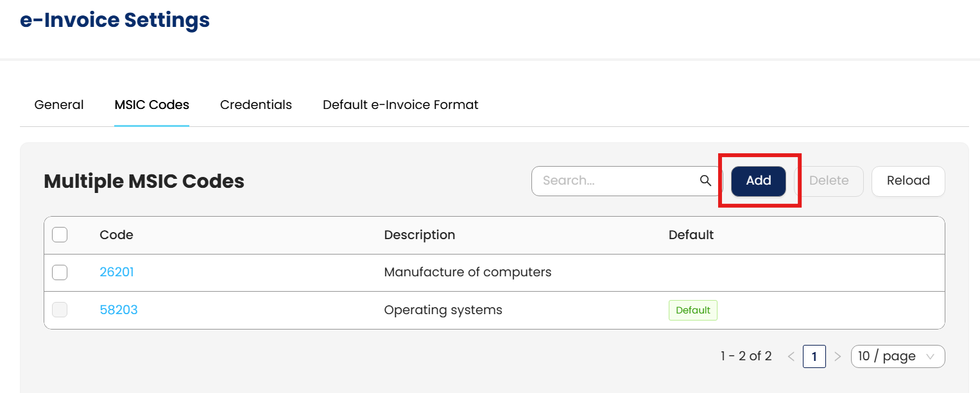Go to the previous page arrow
Image resolution: width=980 pixels, height=393 pixels.
791,356
